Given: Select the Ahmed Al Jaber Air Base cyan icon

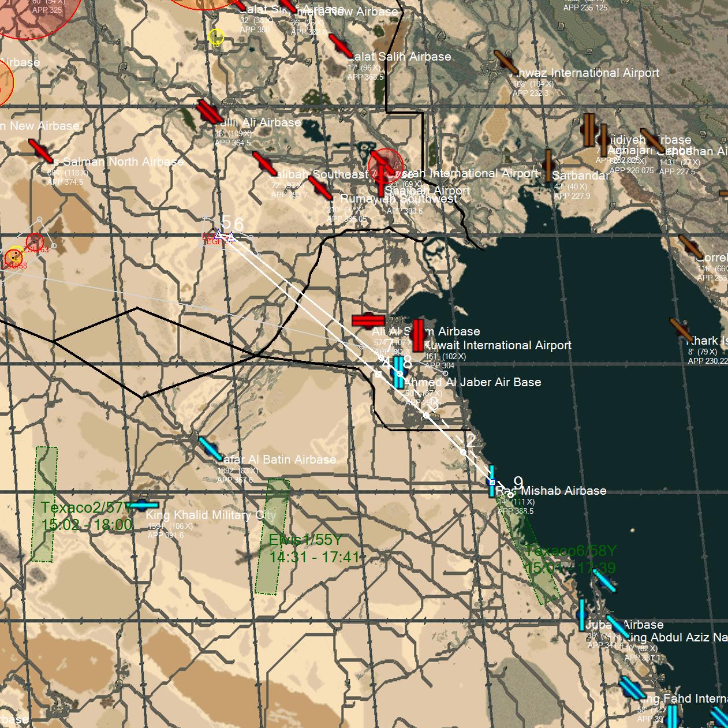Looking at the screenshot, I should (x=399, y=372).
